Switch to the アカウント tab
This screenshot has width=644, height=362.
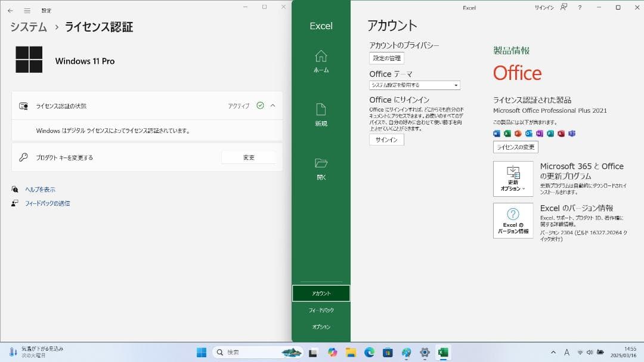click(x=321, y=293)
